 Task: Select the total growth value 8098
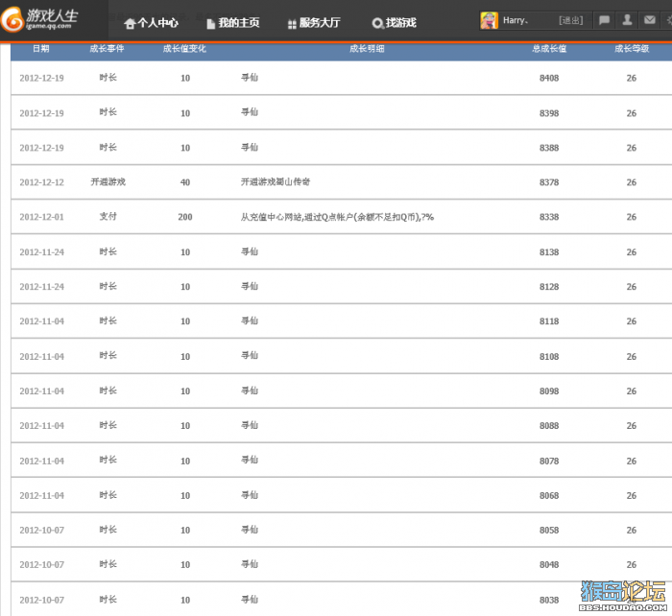click(x=549, y=391)
